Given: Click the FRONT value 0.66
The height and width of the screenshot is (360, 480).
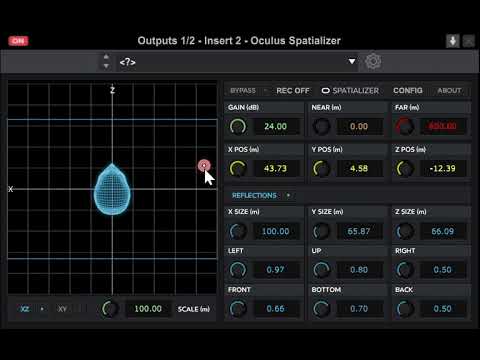Looking at the screenshot, I should [x=276, y=309].
